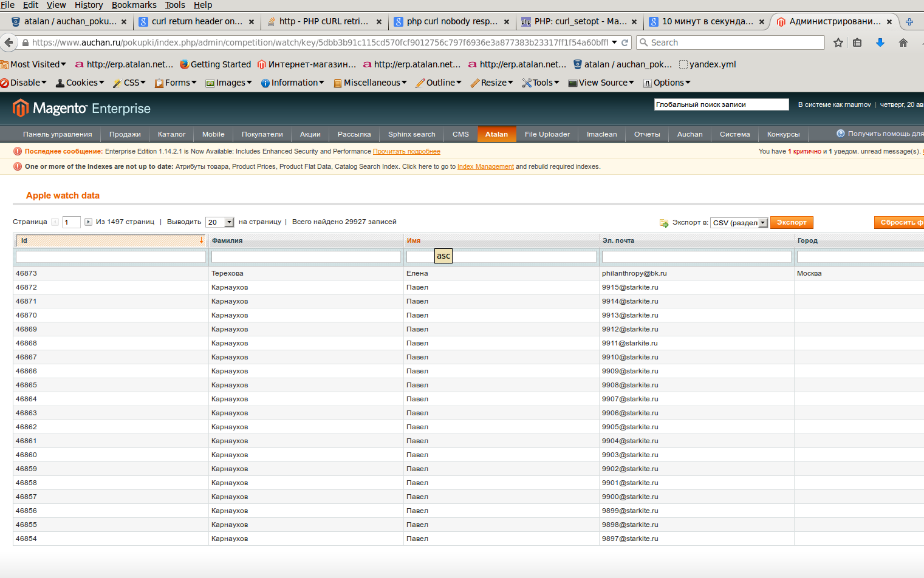Click the Magento Enterprise logo
924x578 pixels.
coord(81,108)
